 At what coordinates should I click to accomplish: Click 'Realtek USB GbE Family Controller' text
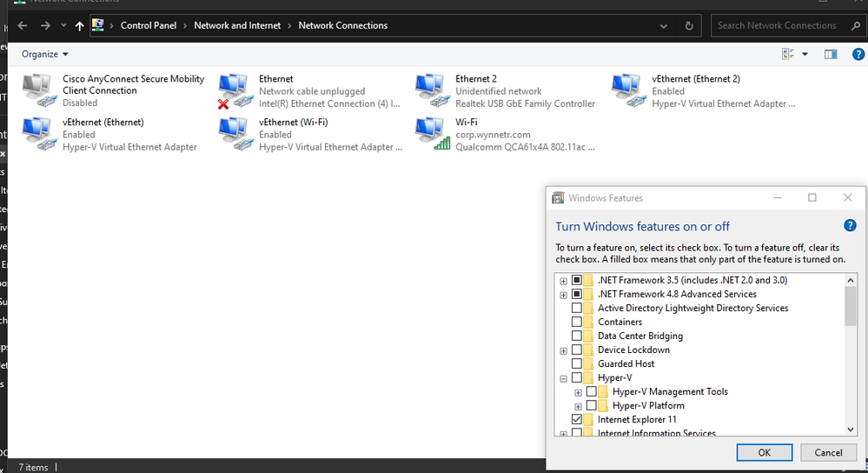[x=526, y=103]
